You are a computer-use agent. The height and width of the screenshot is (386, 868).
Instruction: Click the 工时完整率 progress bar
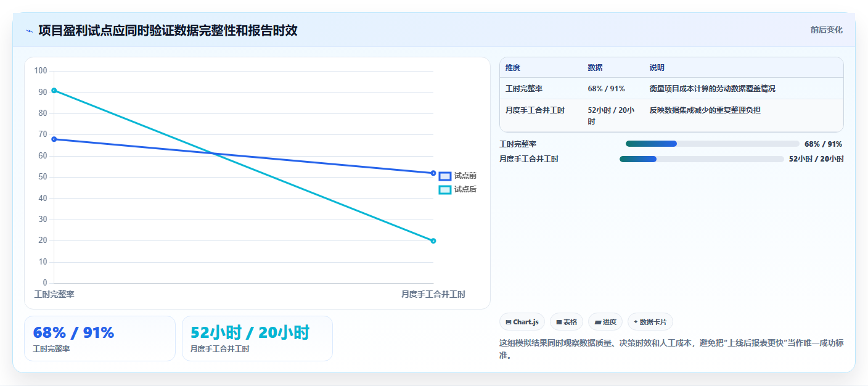coord(712,144)
